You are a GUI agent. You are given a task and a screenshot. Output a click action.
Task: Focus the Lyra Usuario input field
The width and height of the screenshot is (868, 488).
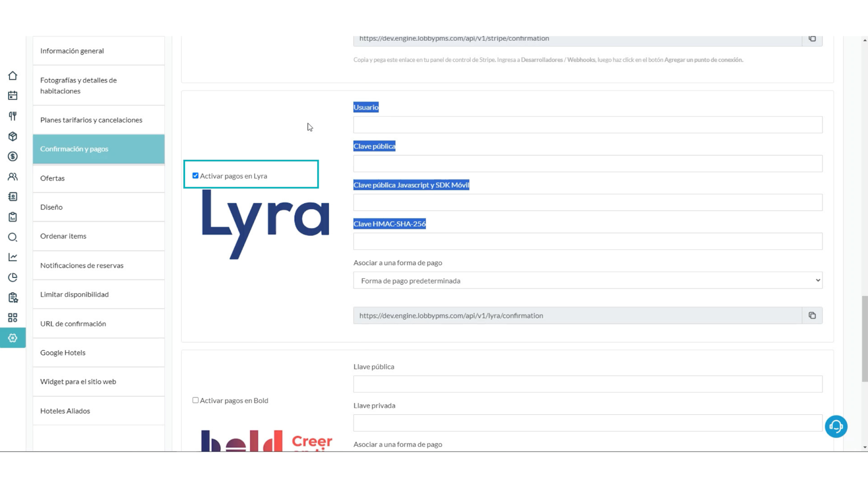(588, 125)
